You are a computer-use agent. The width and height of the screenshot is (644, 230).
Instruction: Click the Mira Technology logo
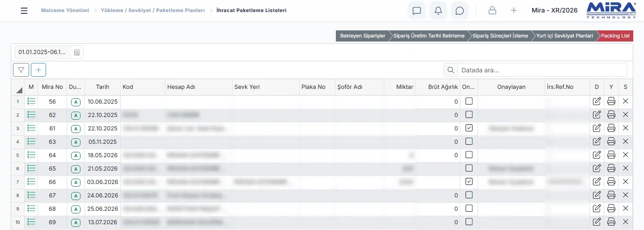pos(611,10)
